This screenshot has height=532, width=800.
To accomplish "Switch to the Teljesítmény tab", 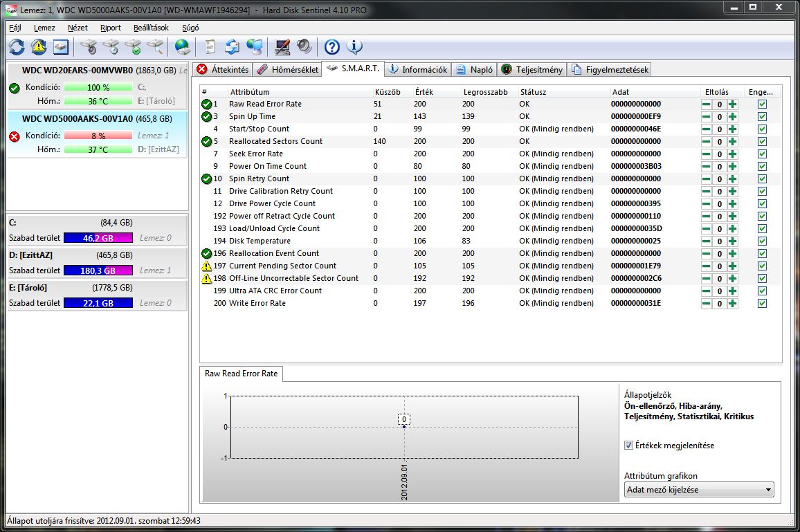I will click(x=532, y=70).
